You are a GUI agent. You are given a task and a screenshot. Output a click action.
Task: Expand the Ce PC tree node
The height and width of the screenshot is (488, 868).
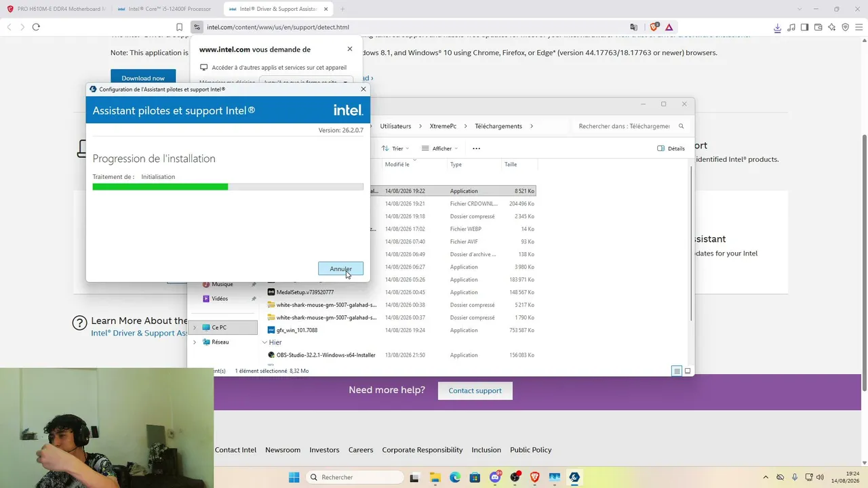point(195,327)
